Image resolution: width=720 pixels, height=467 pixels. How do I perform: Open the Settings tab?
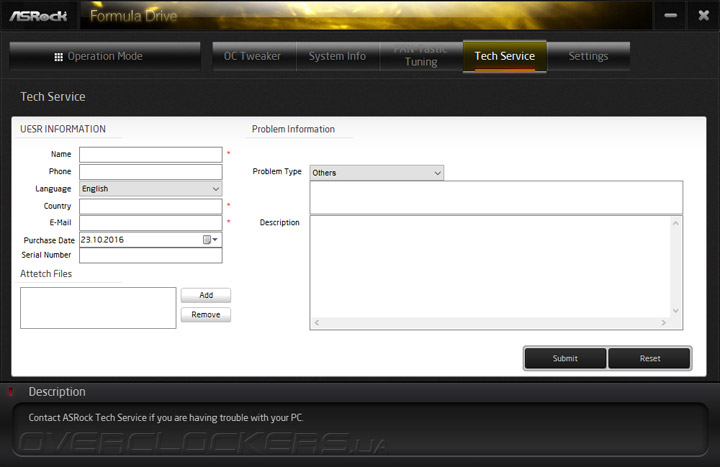[588, 56]
